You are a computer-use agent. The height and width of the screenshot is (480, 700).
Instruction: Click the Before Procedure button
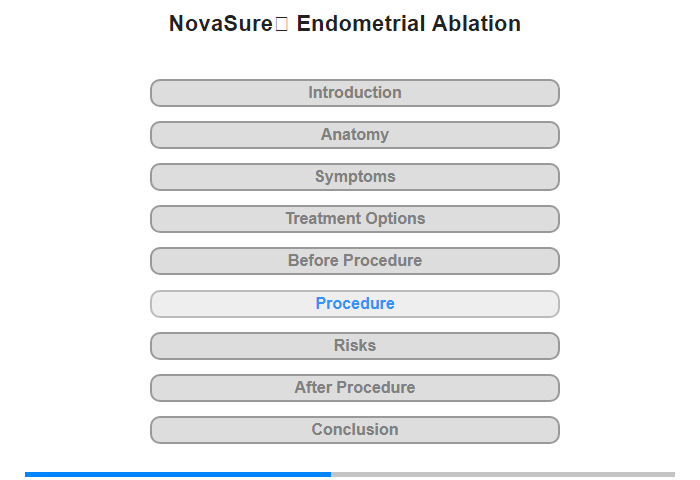click(x=355, y=261)
